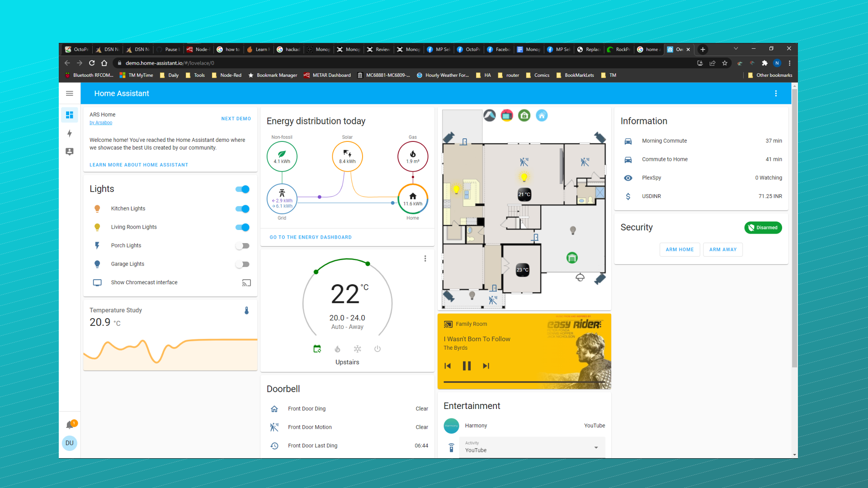Click the heat mode flame icon

pyautogui.click(x=337, y=349)
